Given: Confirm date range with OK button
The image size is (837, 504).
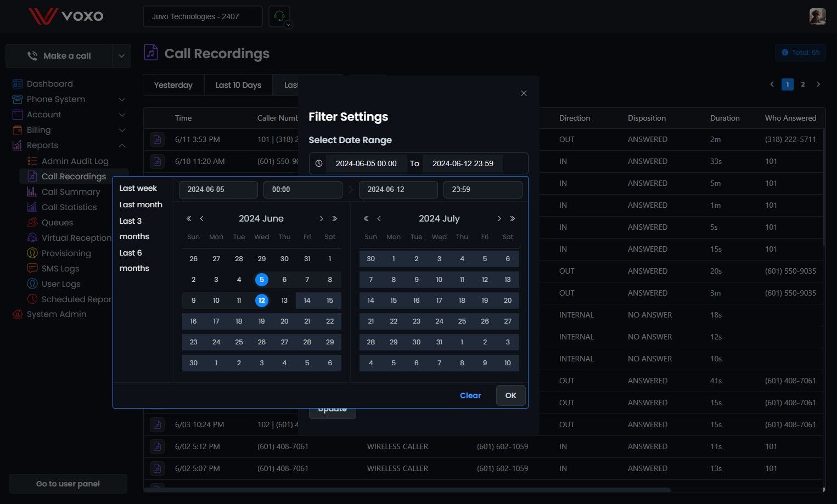Looking at the screenshot, I should click(511, 395).
